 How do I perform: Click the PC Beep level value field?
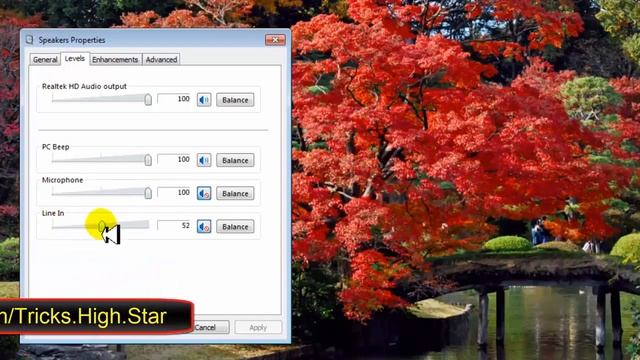pyautogui.click(x=174, y=160)
